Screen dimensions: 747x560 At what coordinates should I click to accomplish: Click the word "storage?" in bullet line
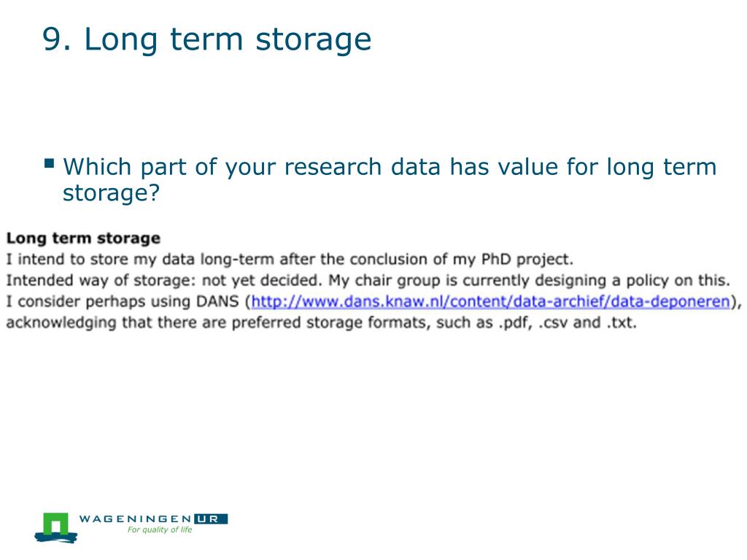(x=111, y=192)
